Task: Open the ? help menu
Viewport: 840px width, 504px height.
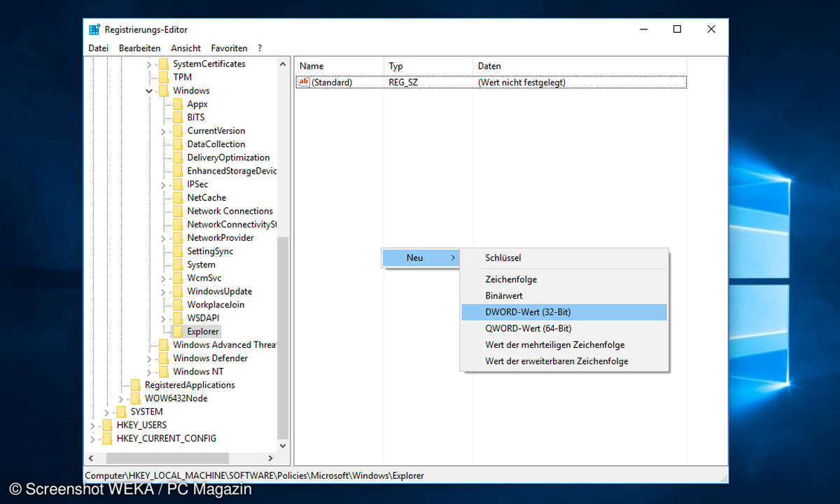Action: click(260, 48)
